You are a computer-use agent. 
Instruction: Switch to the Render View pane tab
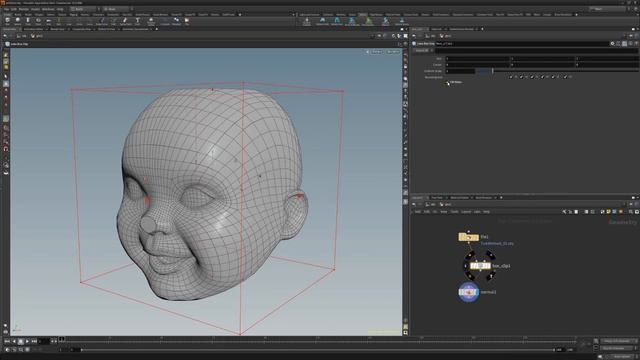58,29
